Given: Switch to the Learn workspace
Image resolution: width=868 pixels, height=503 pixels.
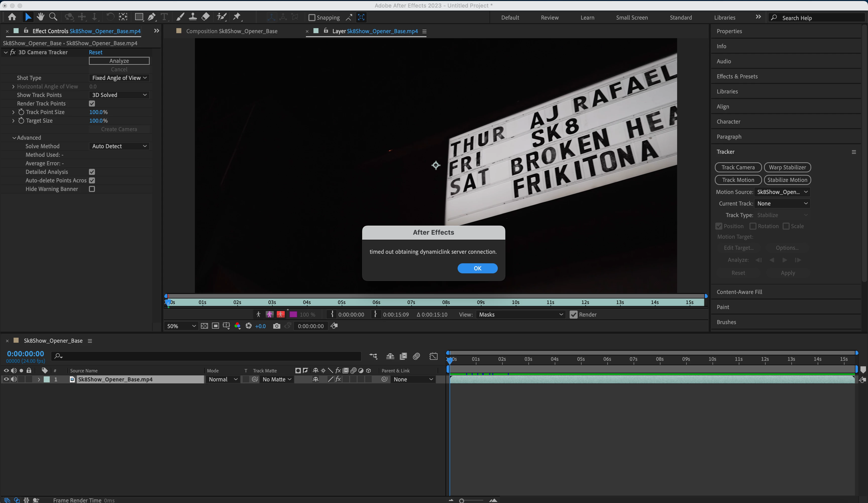Looking at the screenshot, I should (587, 18).
